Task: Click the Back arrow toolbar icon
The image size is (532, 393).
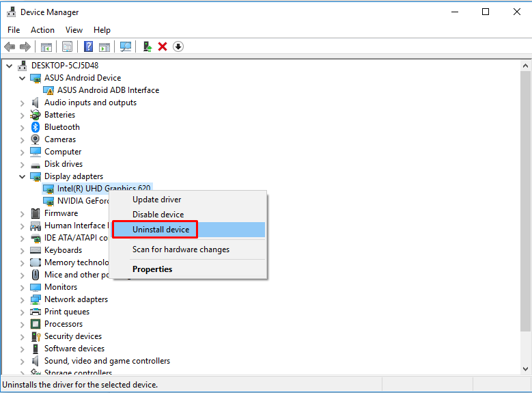Action: (x=10, y=46)
